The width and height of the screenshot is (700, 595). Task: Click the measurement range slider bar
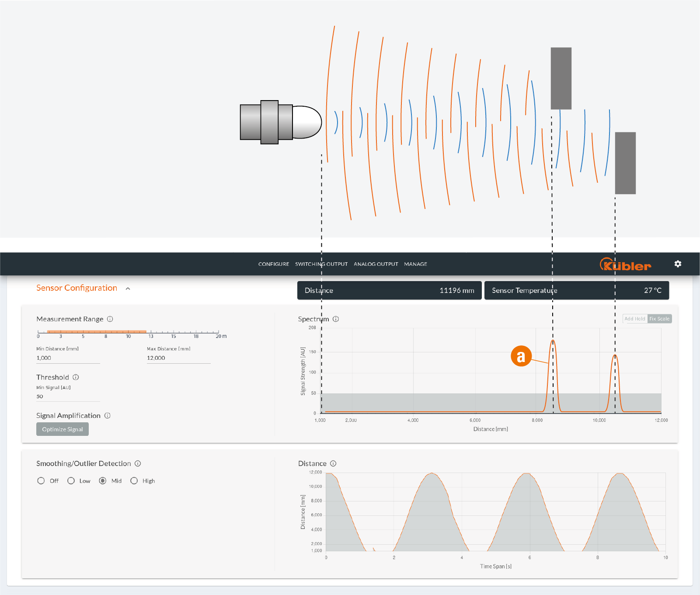(96, 332)
